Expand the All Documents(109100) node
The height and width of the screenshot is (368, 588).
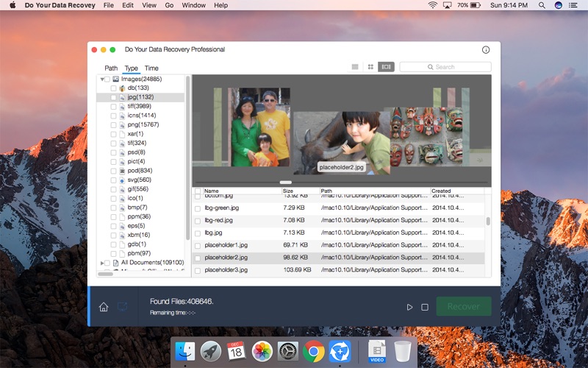(102, 263)
